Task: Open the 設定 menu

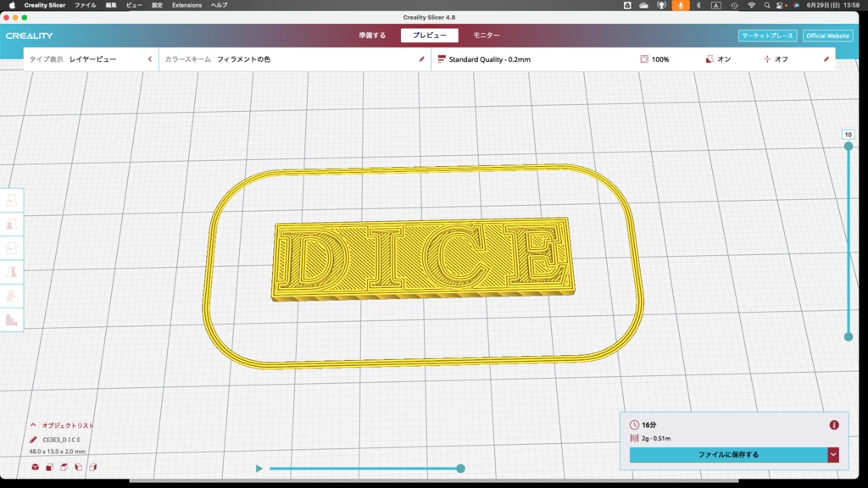Action: [157, 5]
